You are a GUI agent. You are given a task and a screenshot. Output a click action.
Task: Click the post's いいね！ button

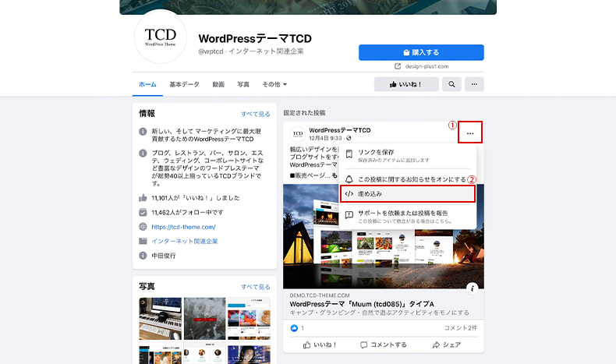coord(320,345)
